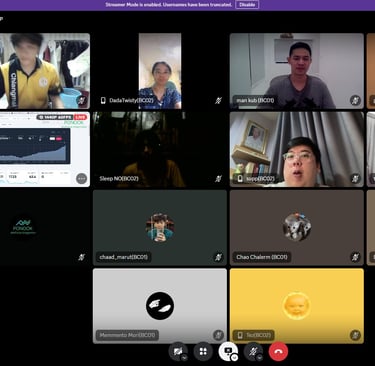This screenshot has height=366, width=375.
Task: Click the muted mic icon on the PONDOK tile
Action: (x=81, y=257)
